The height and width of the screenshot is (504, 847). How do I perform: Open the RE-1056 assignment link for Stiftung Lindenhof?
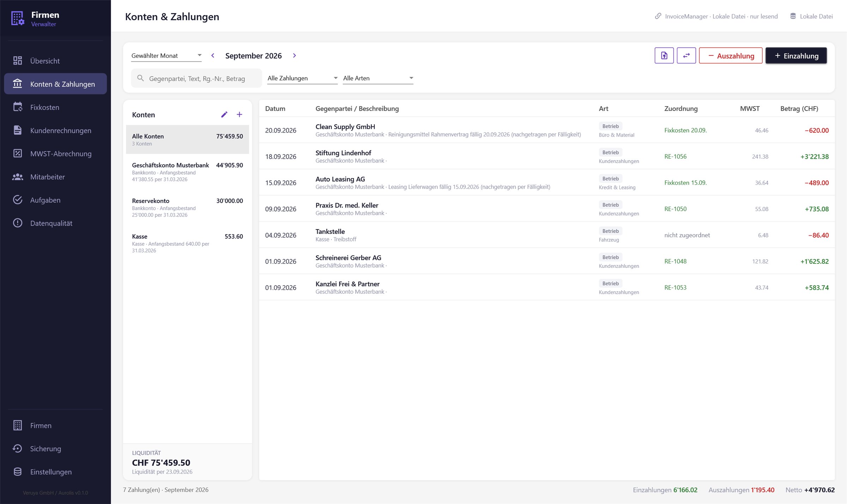pyautogui.click(x=675, y=157)
